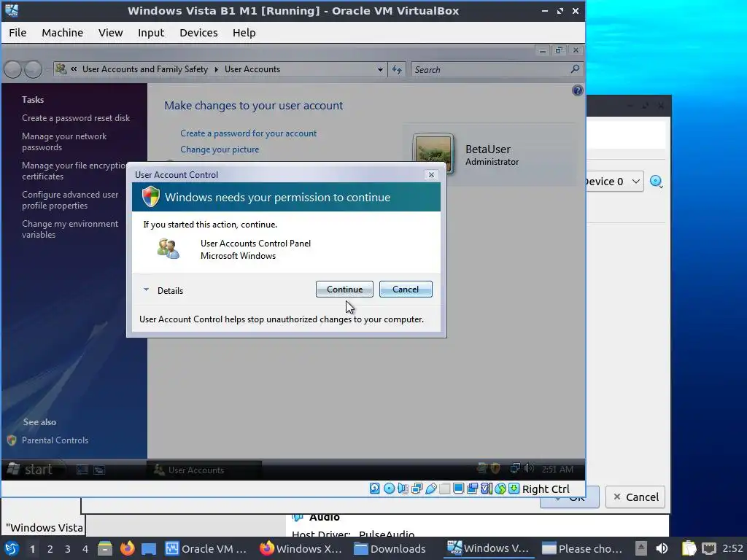The image size is (747, 560).
Task: Click the breadcrumb double chevron before User Accounts and Family Safety
Action: 74,69
